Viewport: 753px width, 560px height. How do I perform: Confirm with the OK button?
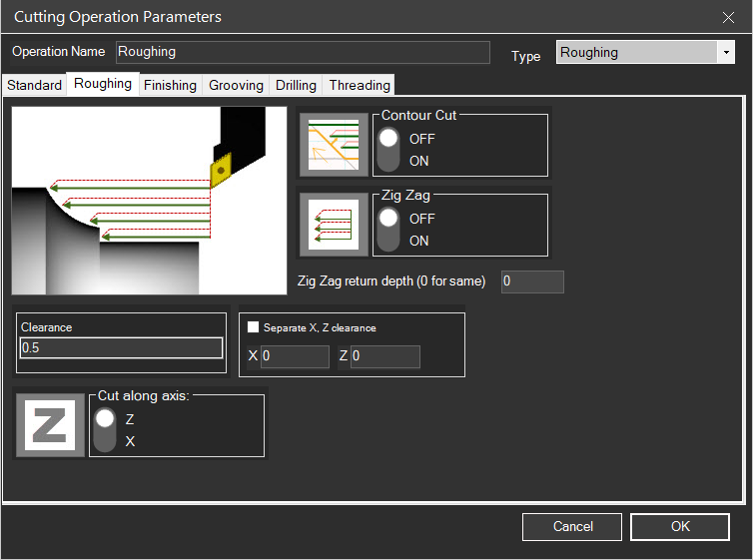tap(680, 526)
